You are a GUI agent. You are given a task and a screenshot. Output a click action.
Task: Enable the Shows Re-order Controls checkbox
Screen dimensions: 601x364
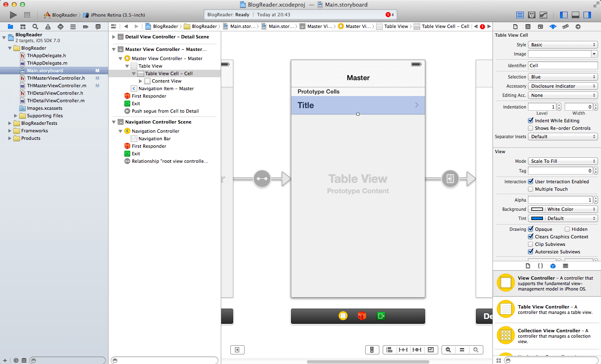[x=531, y=128]
